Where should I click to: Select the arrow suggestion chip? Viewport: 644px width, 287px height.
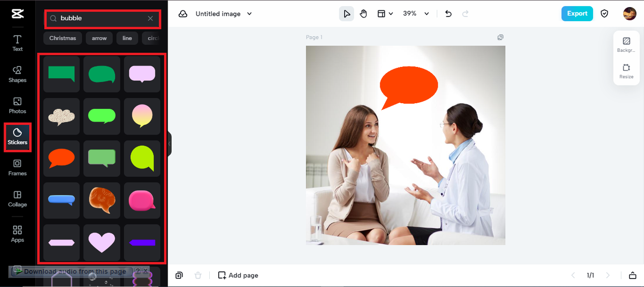[x=99, y=38]
